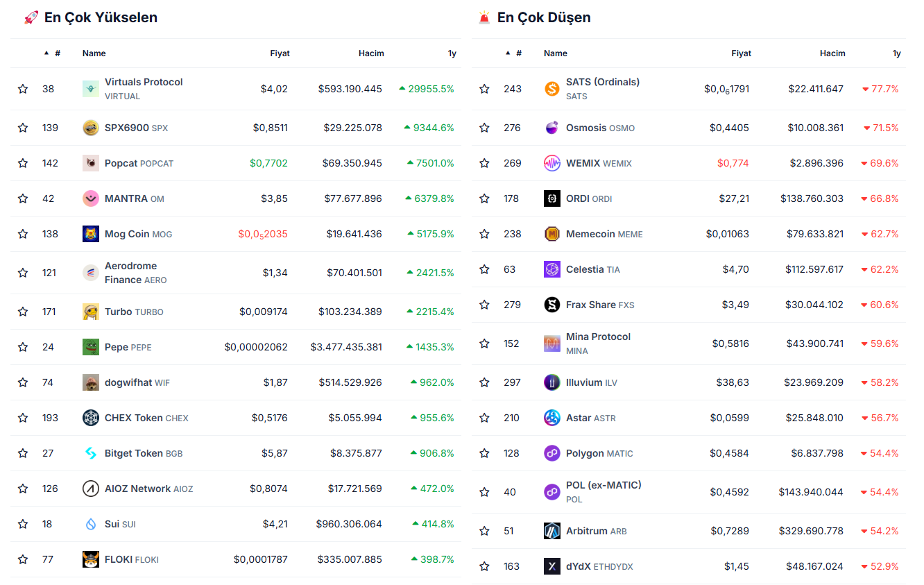Add Bitget Token to watchlist star
924x585 pixels.
23,453
